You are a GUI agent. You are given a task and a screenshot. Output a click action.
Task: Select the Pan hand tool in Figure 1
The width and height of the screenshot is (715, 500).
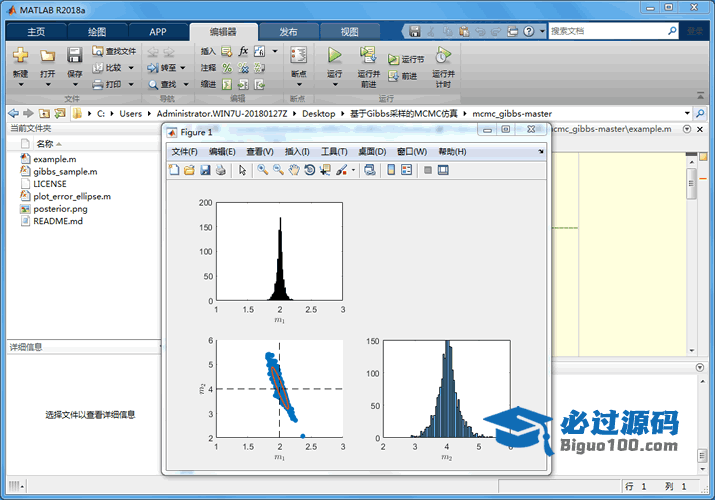[294, 170]
